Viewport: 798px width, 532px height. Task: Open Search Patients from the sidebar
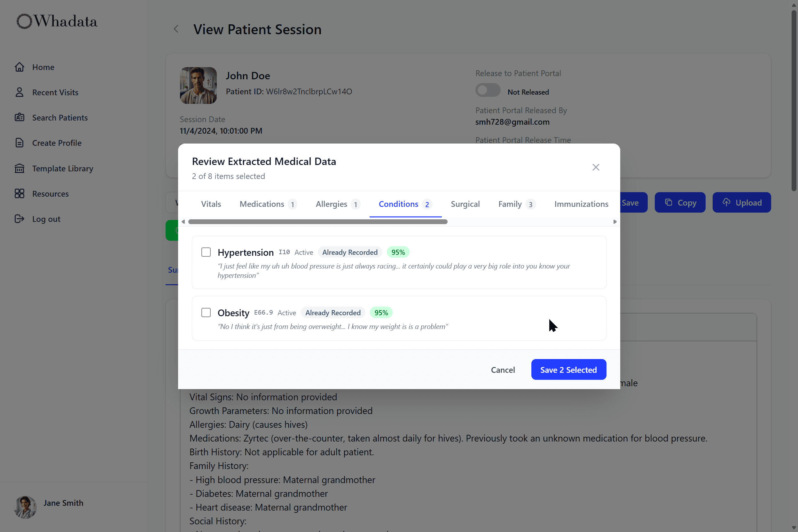click(x=60, y=117)
